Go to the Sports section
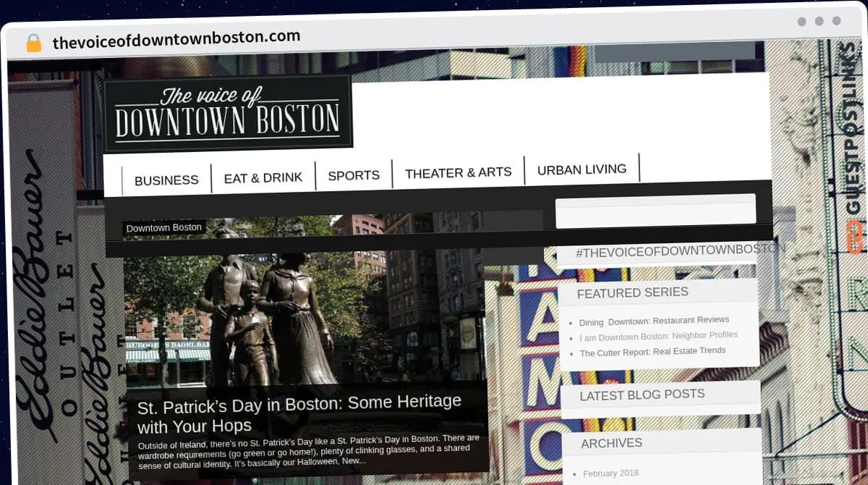868x485 pixels. coord(354,175)
